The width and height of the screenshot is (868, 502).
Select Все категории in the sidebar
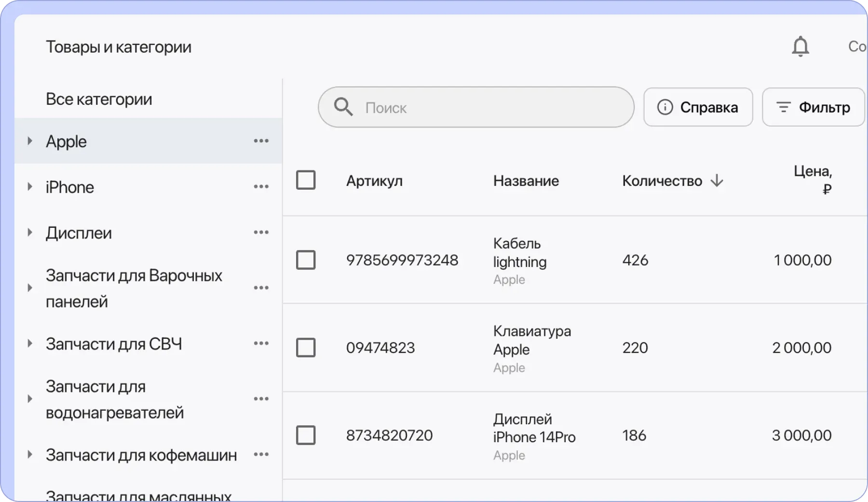coord(99,99)
